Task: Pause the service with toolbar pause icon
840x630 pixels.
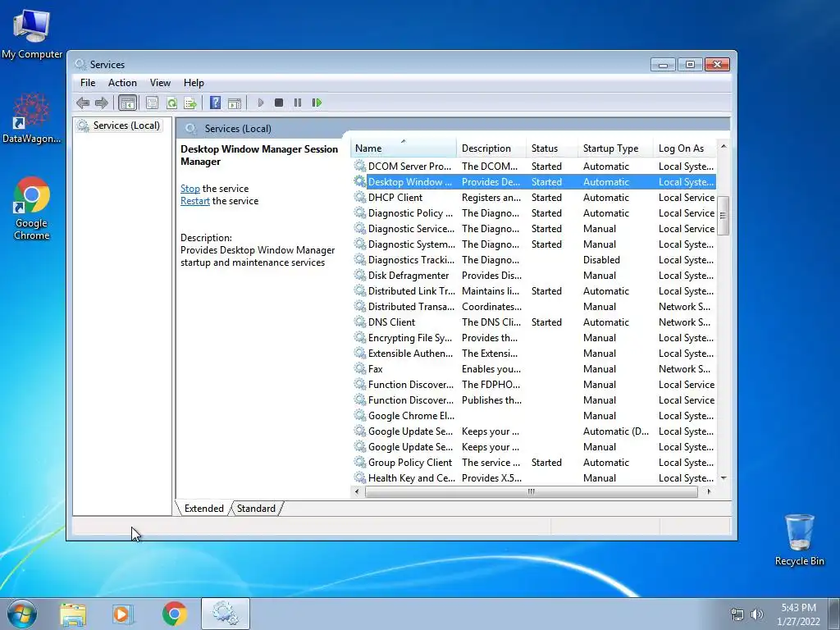Action: point(298,103)
